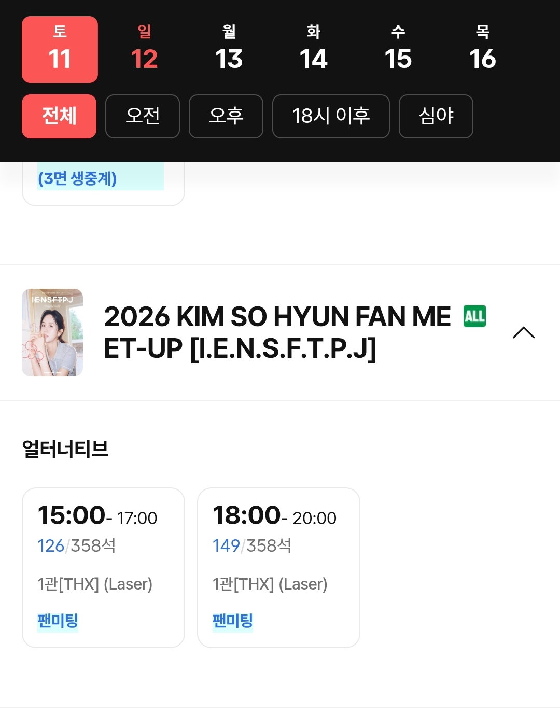Image resolution: width=560 pixels, height=728 pixels.
Task: Collapse the KIM SO HYUN fan meet-up section
Action: click(523, 332)
